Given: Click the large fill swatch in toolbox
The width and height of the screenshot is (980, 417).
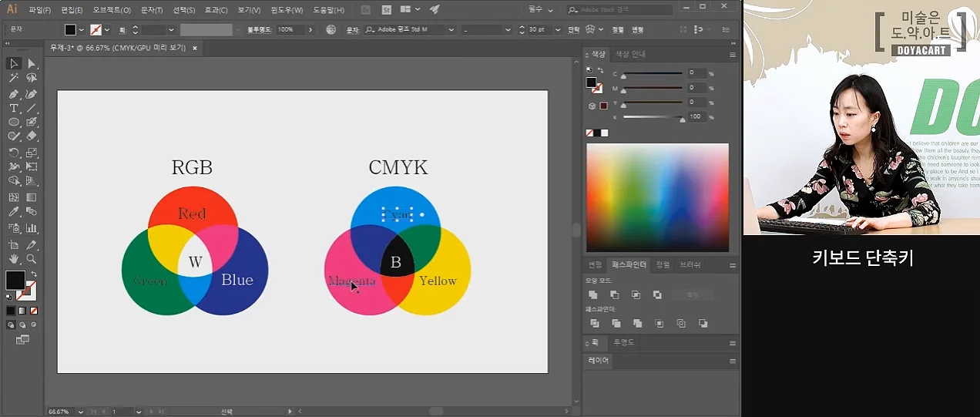Looking at the screenshot, I should coord(15,281).
